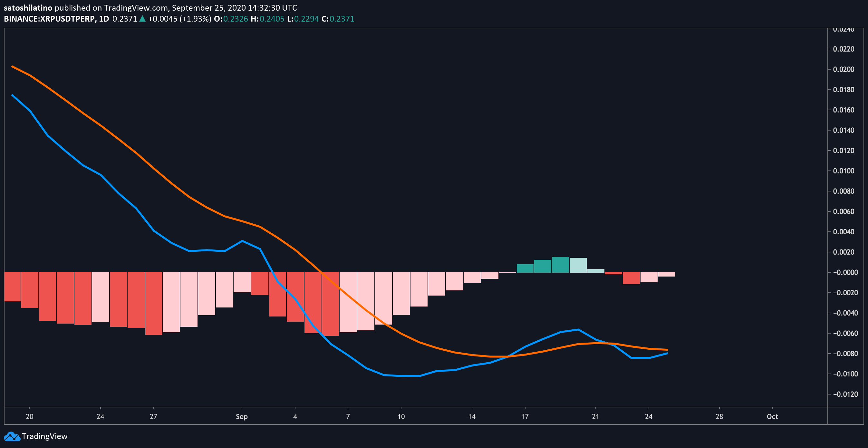
Task: Click the 0.0100 price axis label
Action: point(844,171)
